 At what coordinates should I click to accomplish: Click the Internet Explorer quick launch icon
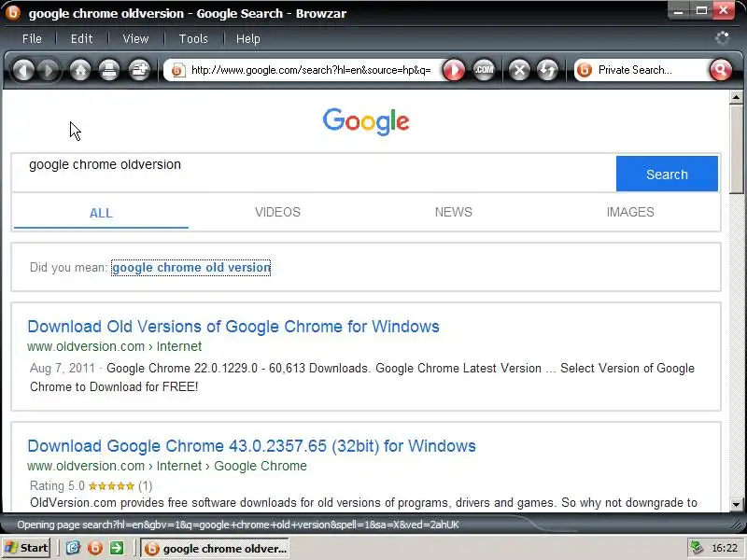[x=74, y=548]
